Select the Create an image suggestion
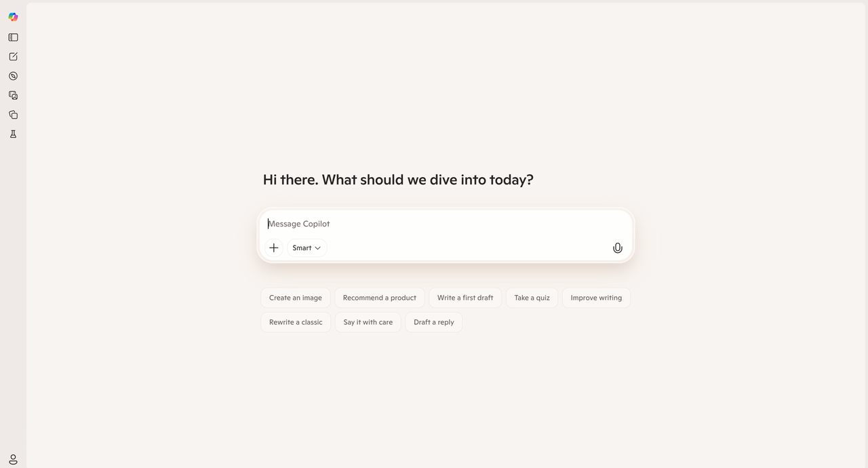 coord(295,297)
